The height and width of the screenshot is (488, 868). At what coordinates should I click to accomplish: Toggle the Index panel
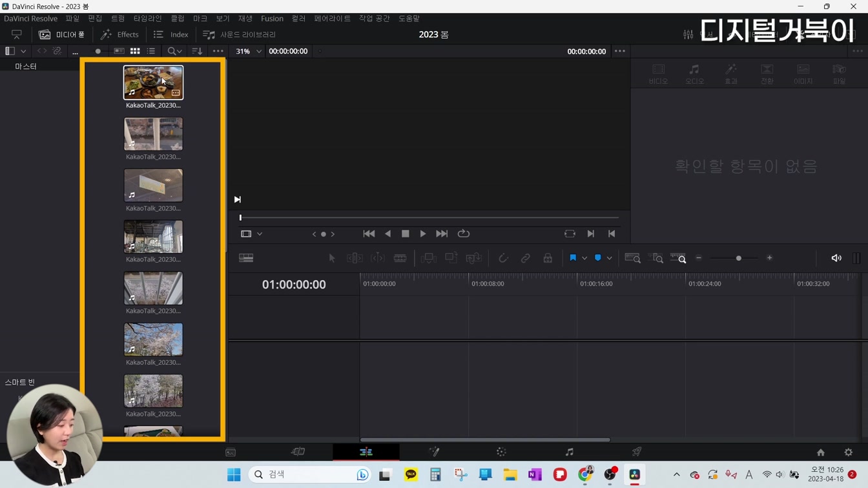point(171,34)
